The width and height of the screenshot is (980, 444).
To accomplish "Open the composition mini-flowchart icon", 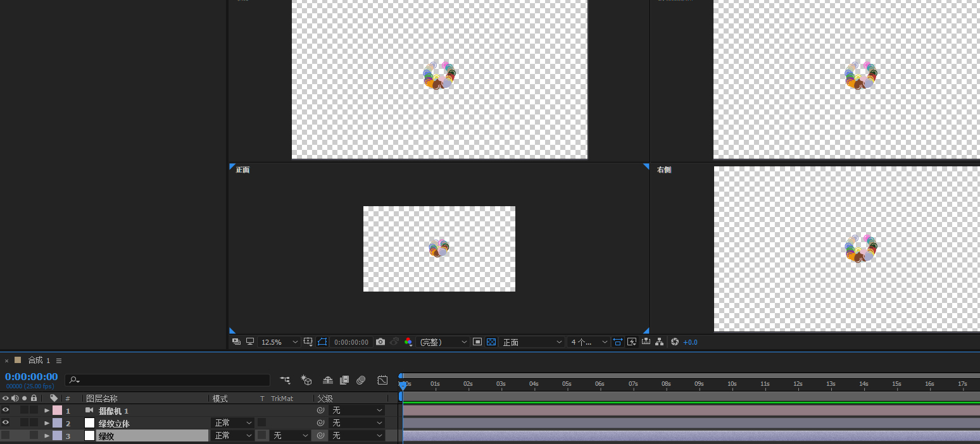I will tap(286, 380).
